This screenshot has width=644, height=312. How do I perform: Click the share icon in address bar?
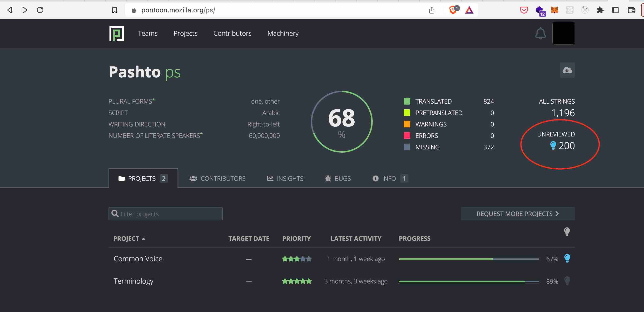pyautogui.click(x=431, y=10)
